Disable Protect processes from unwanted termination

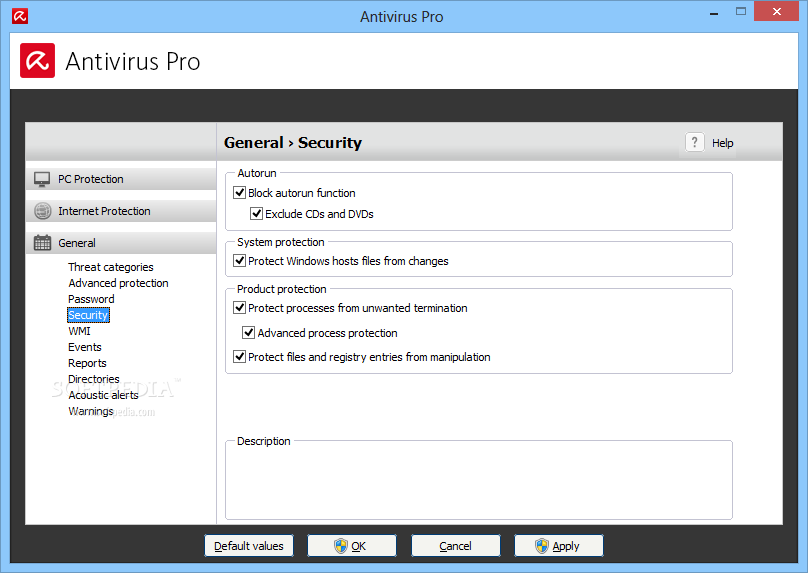point(239,308)
